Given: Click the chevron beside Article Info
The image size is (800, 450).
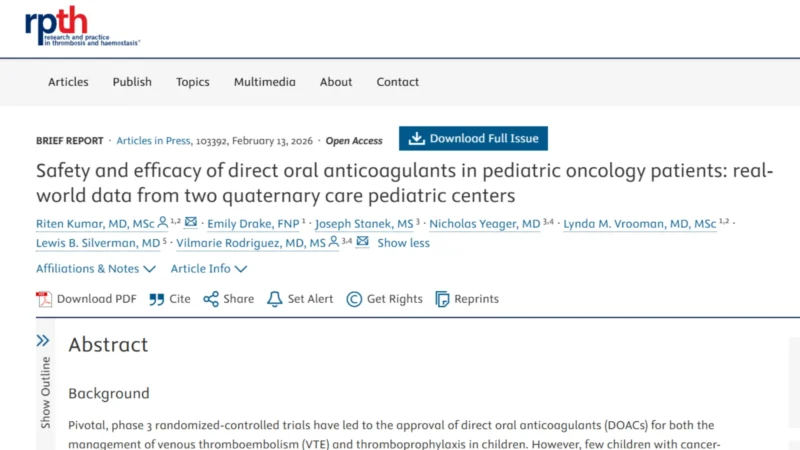Looking at the screenshot, I should (241, 269).
